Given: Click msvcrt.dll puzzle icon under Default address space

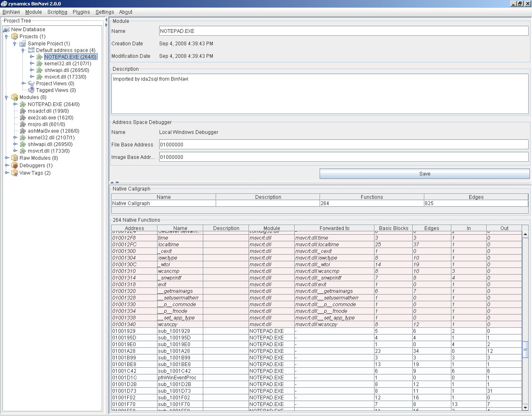Looking at the screenshot, I should [x=39, y=77].
